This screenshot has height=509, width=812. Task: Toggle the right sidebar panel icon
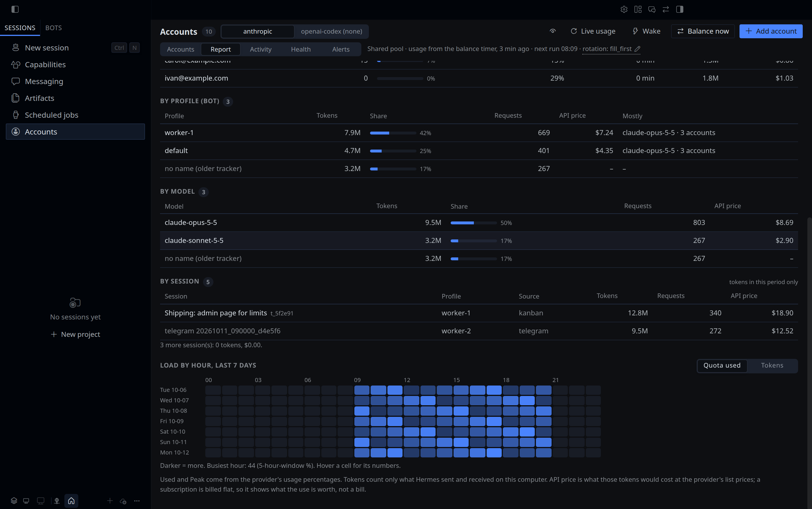[680, 10]
